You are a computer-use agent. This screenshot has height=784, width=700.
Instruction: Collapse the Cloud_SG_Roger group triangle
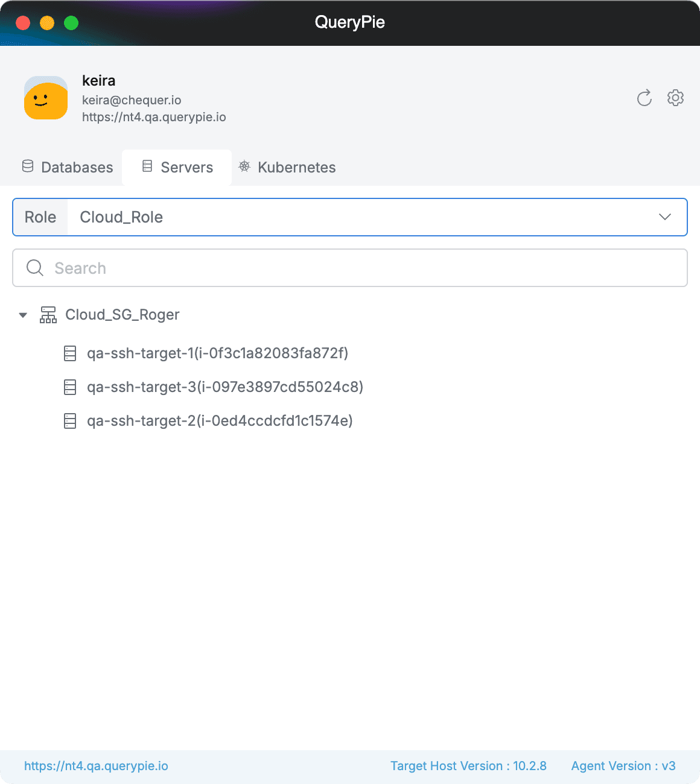(23, 315)
